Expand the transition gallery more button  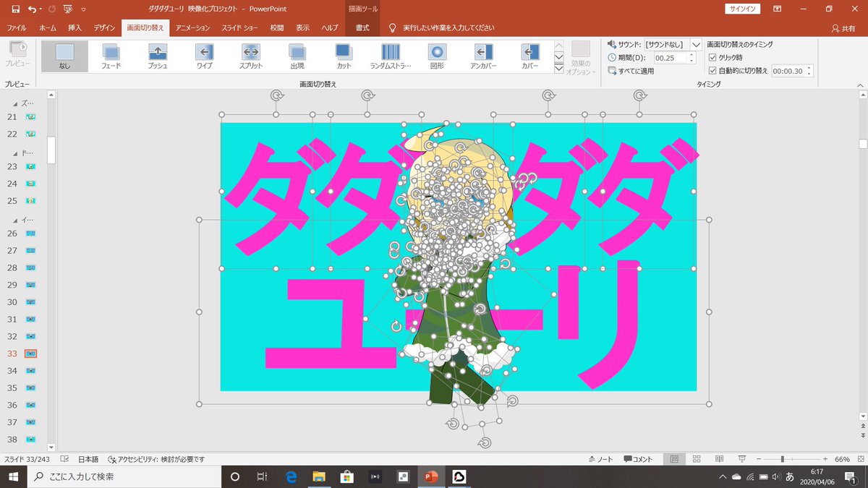[x=558, y=68]
